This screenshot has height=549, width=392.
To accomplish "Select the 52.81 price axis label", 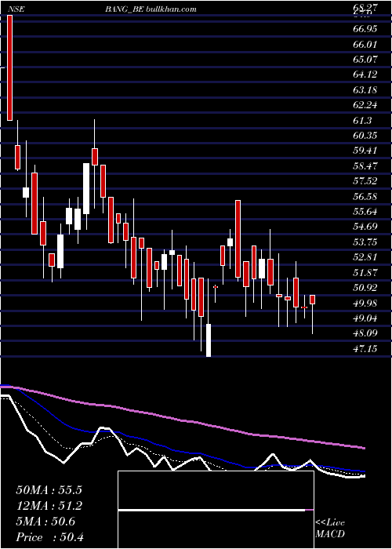I will click(x=365, y=257).
